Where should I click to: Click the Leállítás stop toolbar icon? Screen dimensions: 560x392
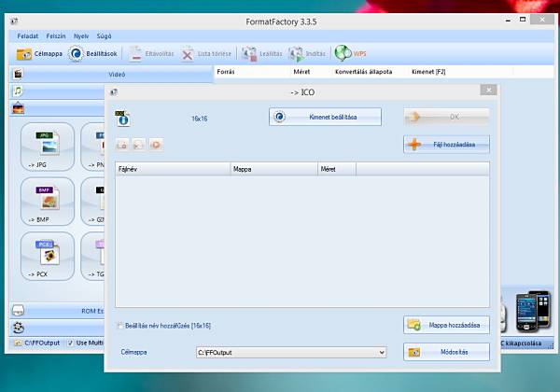[249, 54]
